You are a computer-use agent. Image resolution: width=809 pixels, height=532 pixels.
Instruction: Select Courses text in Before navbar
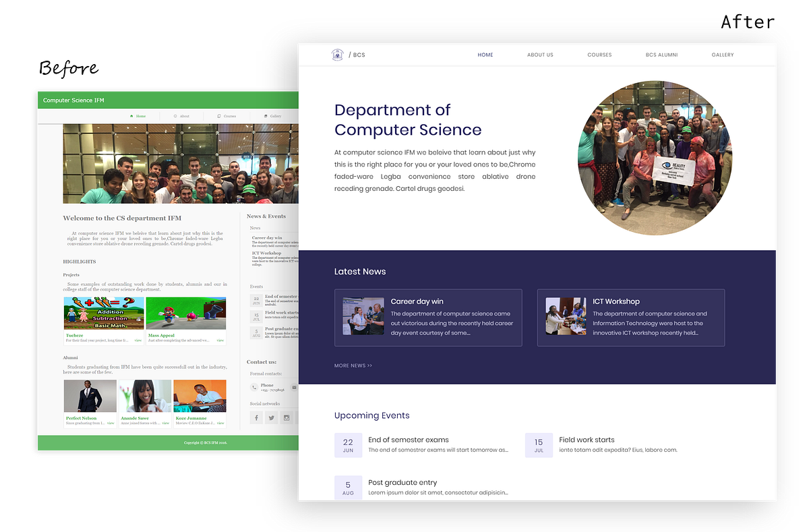[x=230, y=116]
